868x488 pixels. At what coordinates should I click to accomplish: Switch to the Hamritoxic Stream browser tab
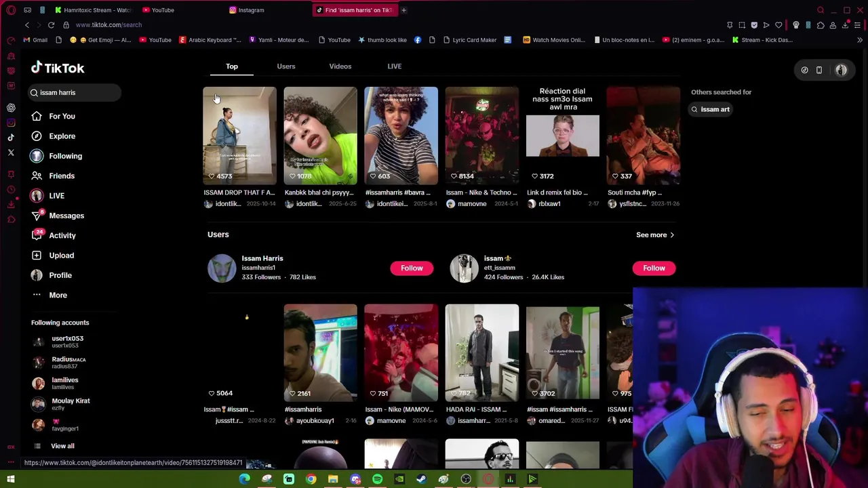tap(93, 10)
